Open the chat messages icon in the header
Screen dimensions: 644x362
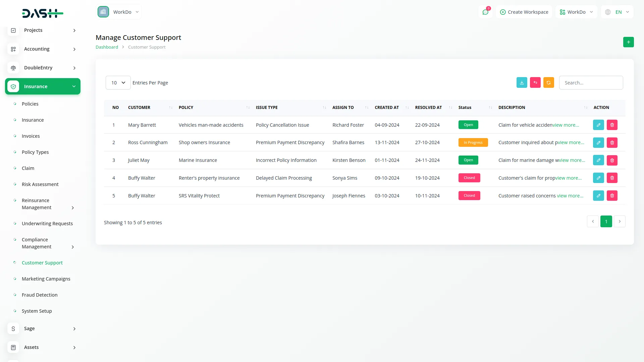485,12
